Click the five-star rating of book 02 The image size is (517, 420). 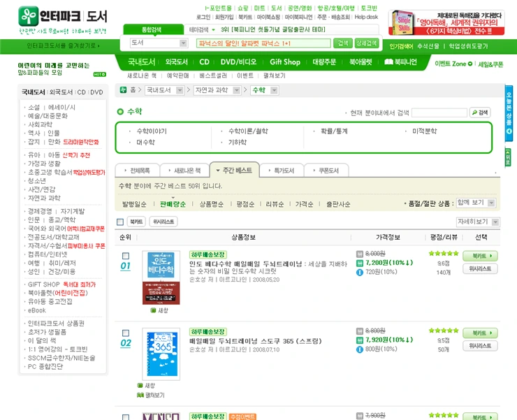pyautogui.click(x=444, y=331)
